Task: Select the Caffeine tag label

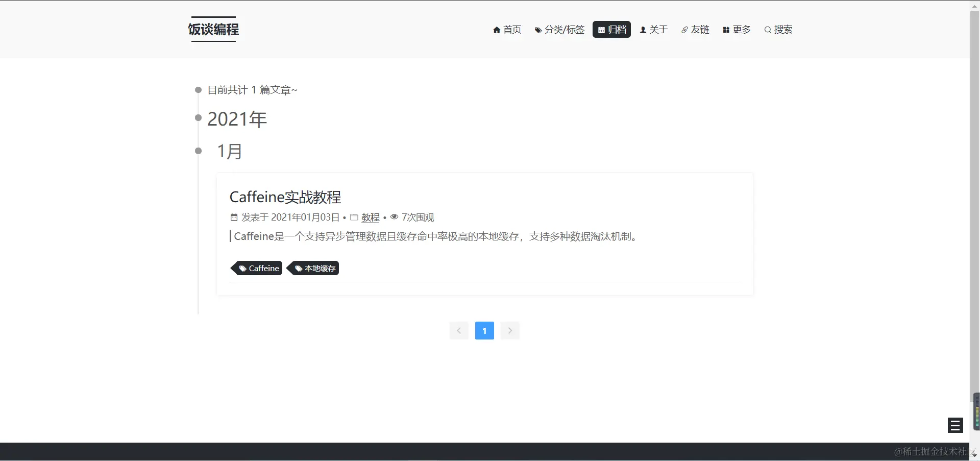Action: tap(257, 268)
